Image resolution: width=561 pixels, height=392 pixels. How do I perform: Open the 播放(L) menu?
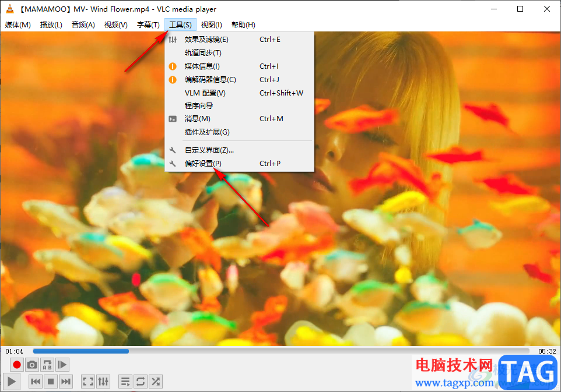[51, 24]
